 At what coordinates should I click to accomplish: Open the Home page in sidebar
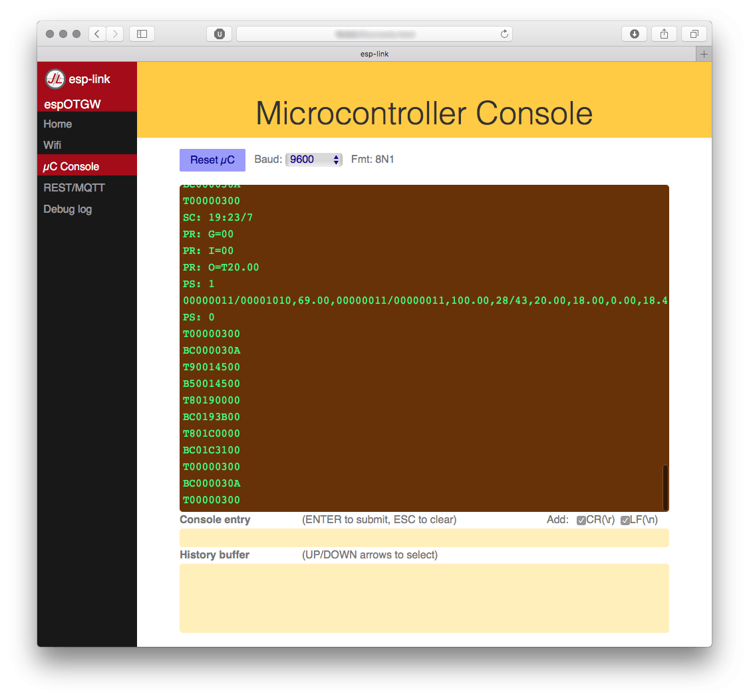click(58, 124)
